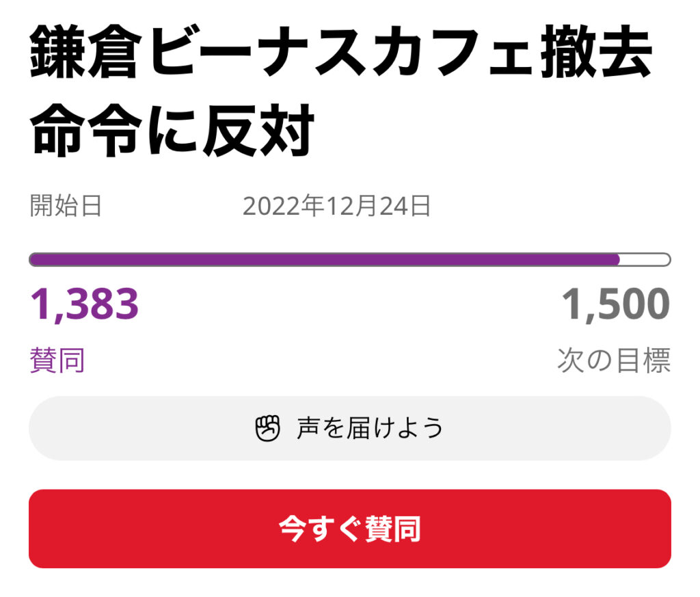This screenshot has width=700, height=597.
Task: Click the 1,500 goal number
Action: pyautogui.click(x=616, y=304)
